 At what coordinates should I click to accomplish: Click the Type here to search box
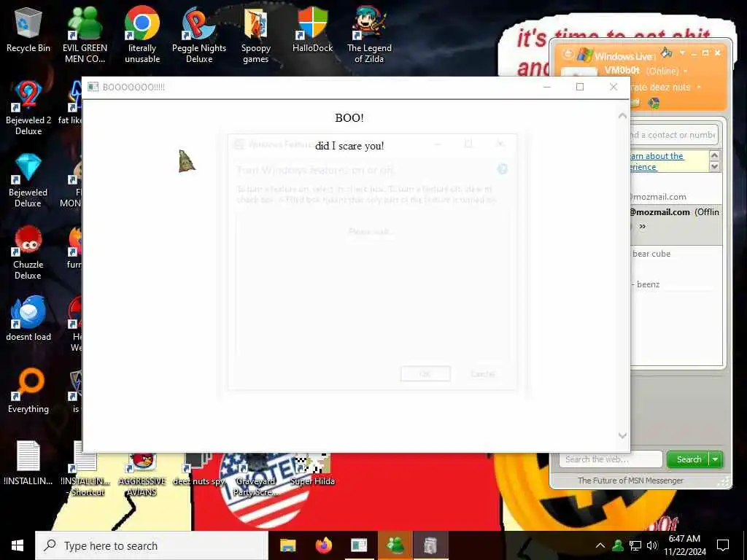click(152, 545)
